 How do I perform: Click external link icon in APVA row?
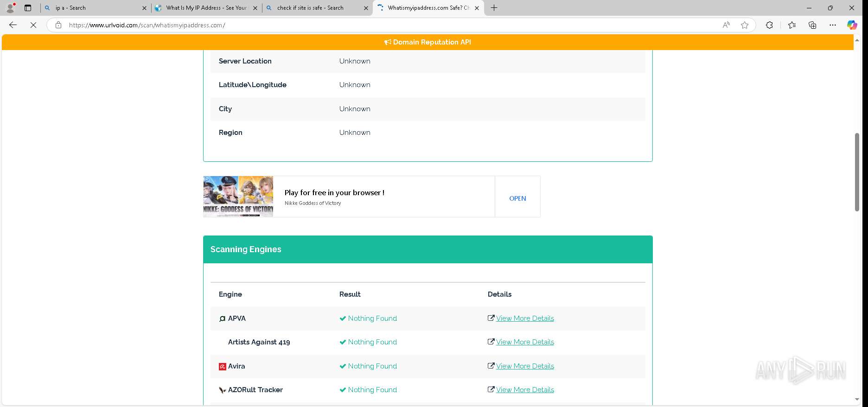[491, 318]
